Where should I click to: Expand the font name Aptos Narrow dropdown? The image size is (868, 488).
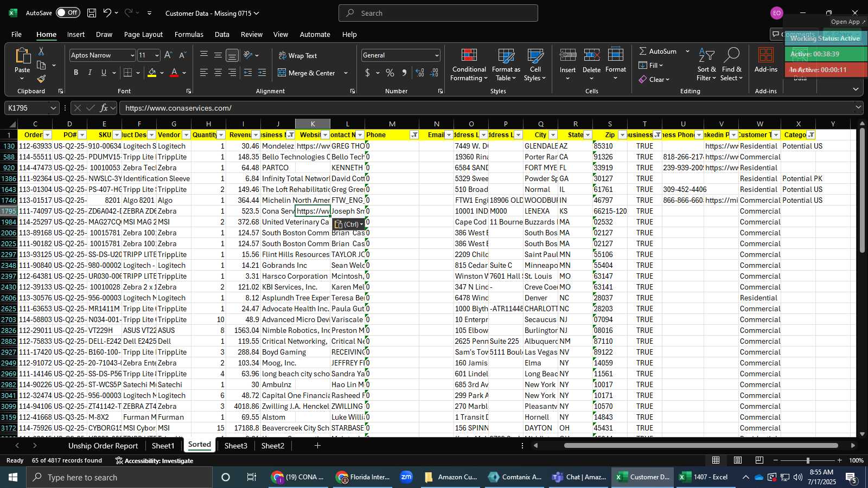(x=132, y=55)
